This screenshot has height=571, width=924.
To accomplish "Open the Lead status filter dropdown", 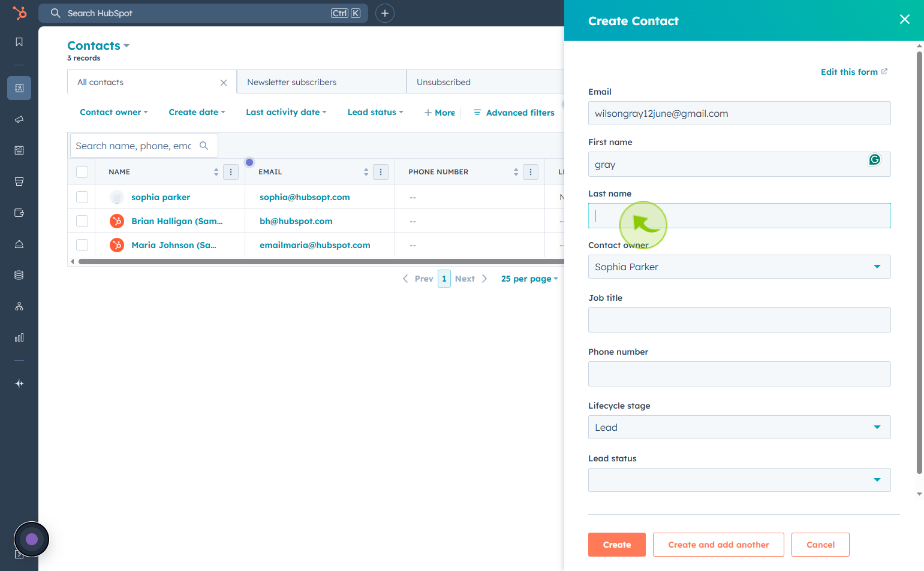I will tap(376, 112).
